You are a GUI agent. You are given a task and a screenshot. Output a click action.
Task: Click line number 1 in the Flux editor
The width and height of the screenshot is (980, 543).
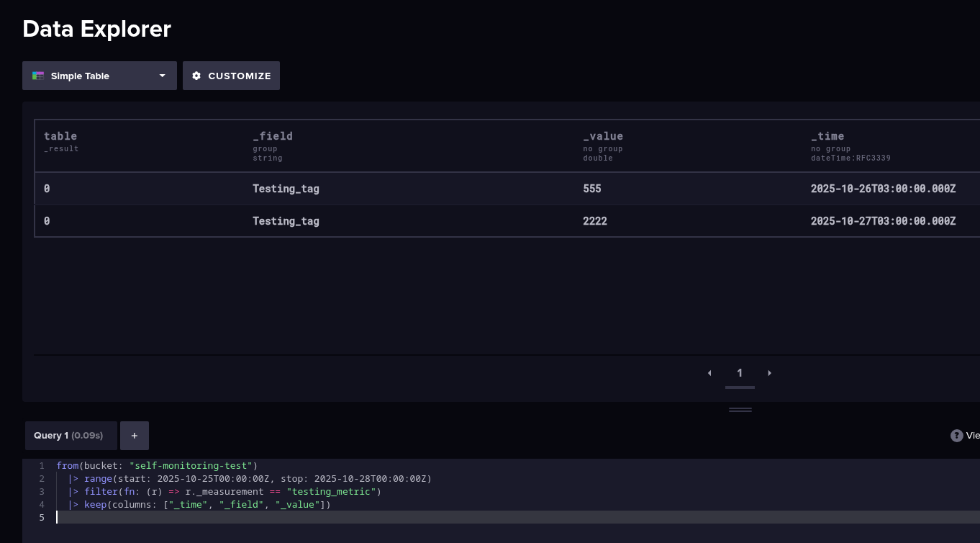tap(42, 465)
